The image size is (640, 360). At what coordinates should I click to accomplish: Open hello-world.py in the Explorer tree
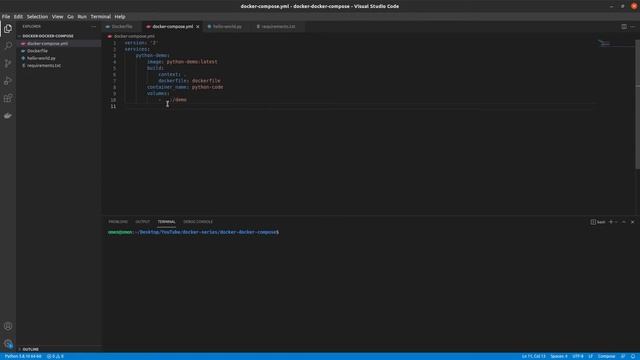pos(41,58)
